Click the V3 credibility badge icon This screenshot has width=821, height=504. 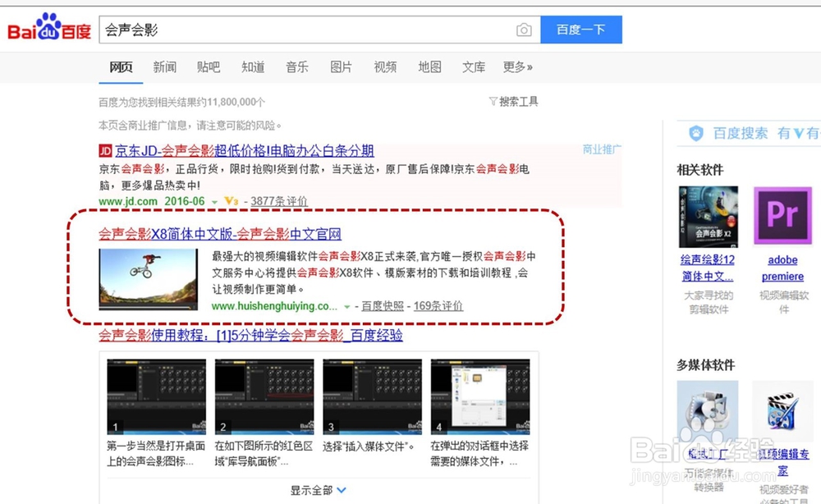point(231,201)
